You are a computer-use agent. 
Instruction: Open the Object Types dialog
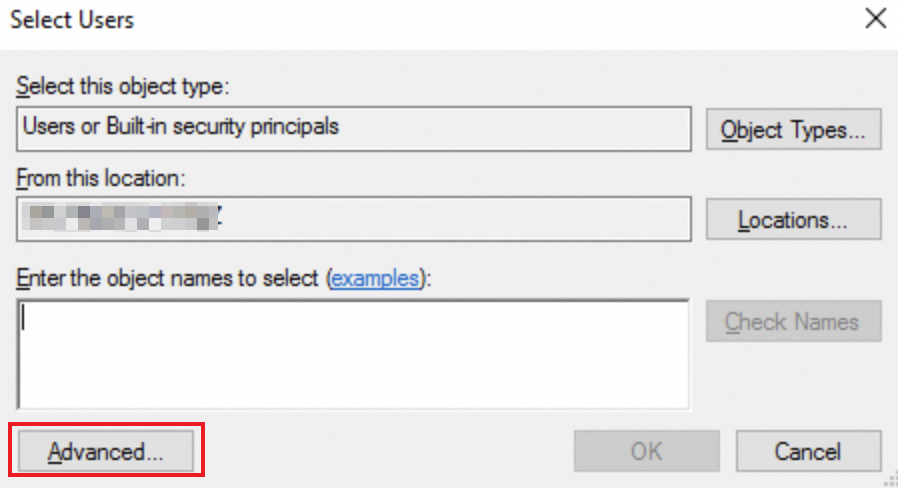pos(794,129)
